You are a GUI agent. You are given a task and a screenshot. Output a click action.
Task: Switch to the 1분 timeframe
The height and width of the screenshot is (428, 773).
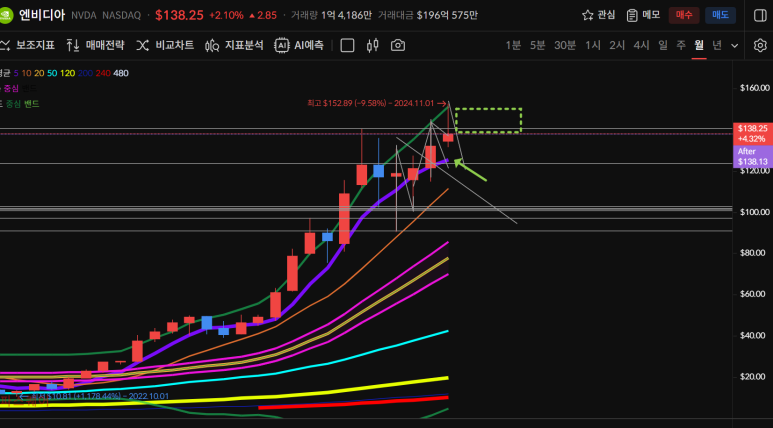[513, 46]
